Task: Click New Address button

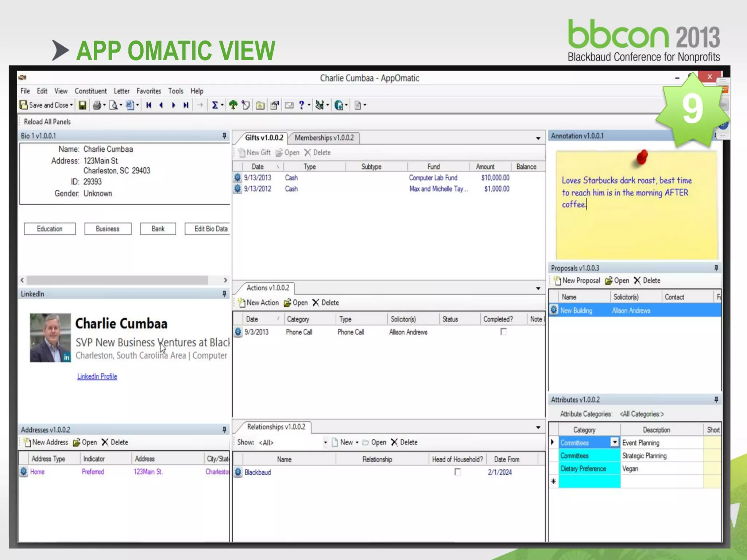Action: 46,442
